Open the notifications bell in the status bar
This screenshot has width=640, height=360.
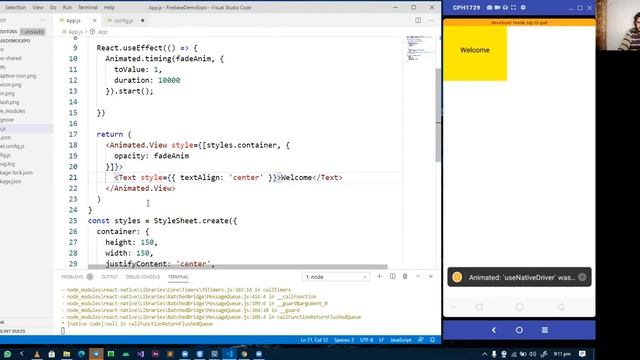[433, 340]
